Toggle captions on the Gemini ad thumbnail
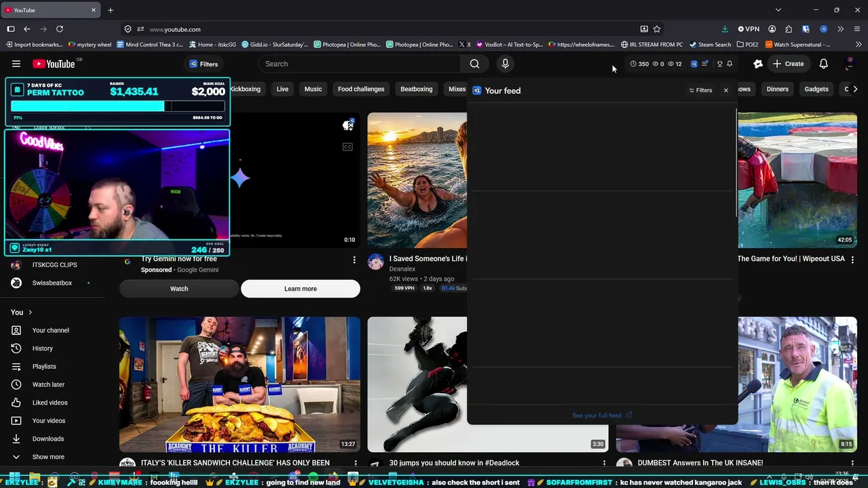This screenshot has height=488, width=868. click(x=348, y=146)
